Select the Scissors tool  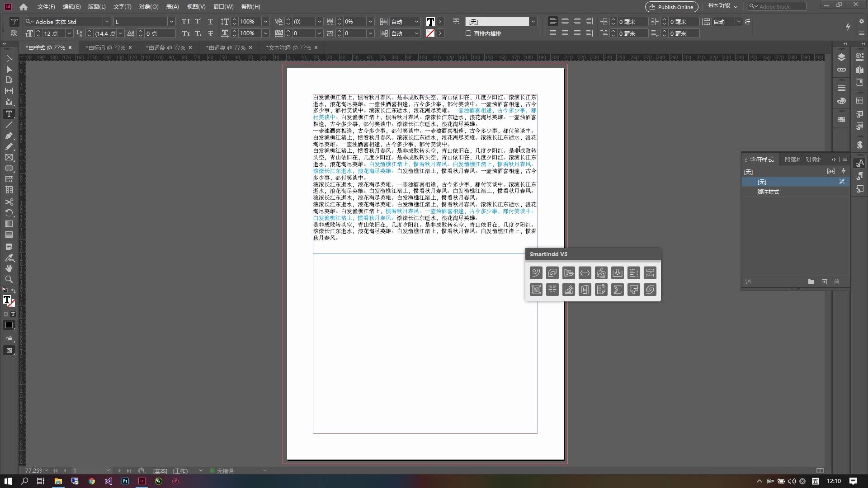9,202
